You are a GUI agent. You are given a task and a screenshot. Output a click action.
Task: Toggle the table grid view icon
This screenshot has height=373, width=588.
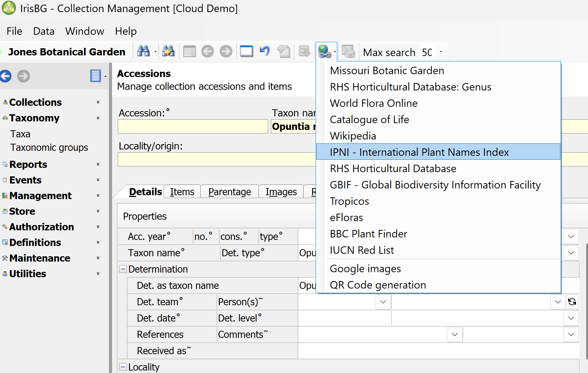(189, 52)
